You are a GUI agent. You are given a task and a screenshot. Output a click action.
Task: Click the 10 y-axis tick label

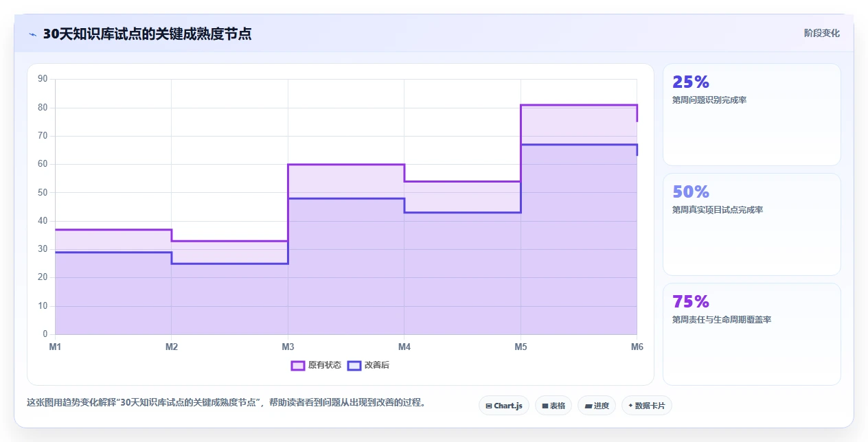43,306
